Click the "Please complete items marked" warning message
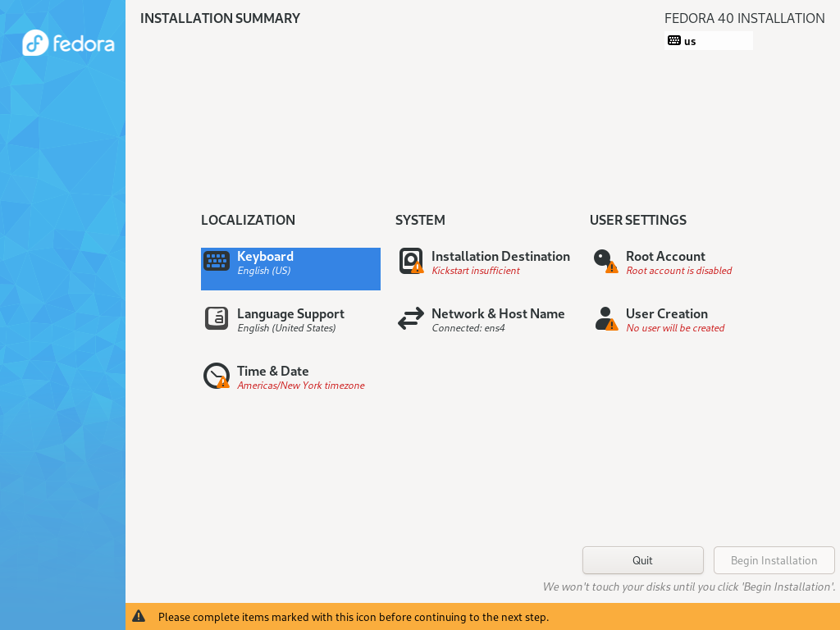This screenshot has height=630, width=840. coord(354,617)
